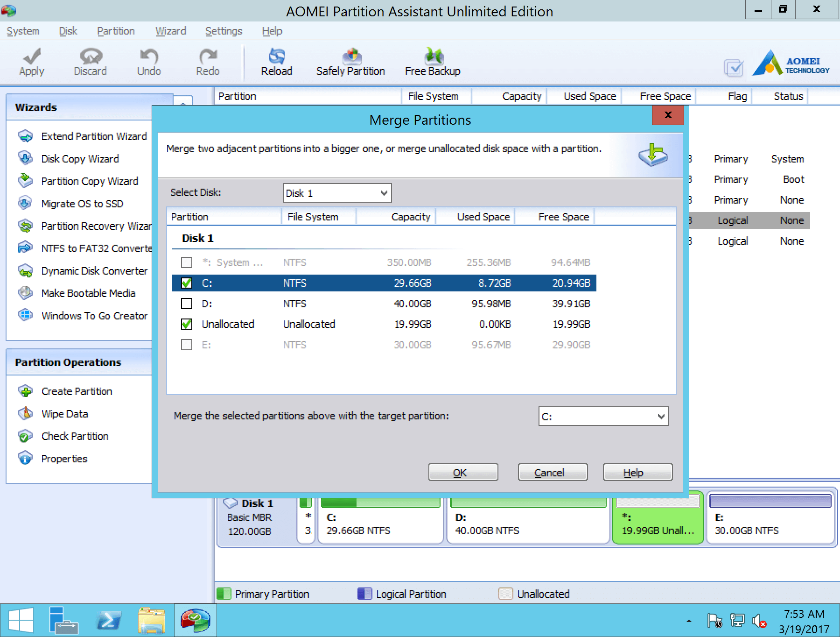Click the main Flag column header

click(724, 96)
